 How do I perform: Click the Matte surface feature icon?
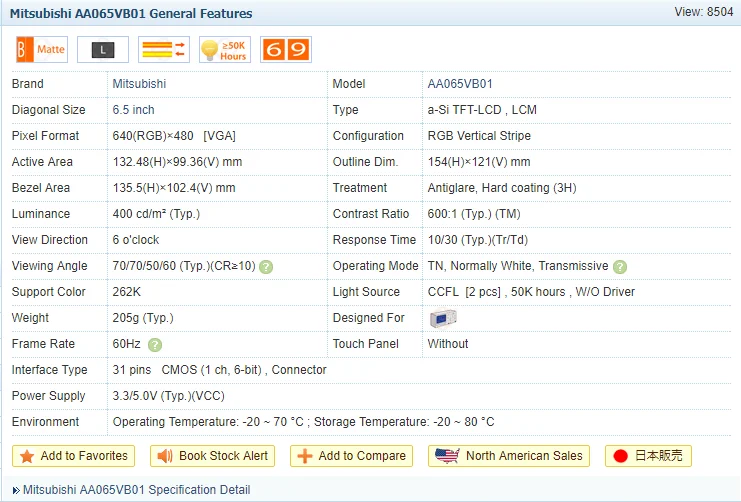(x=42, y=49)
